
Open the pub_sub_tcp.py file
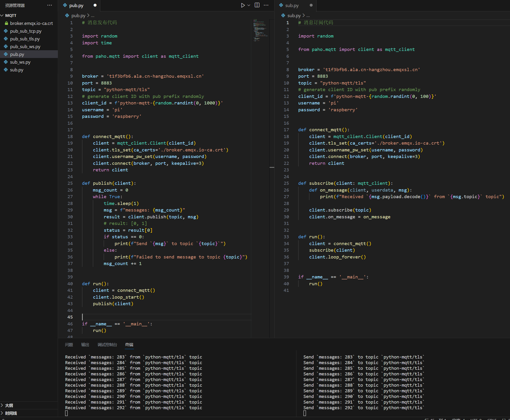pyautogui.click(x=26, y=31)
